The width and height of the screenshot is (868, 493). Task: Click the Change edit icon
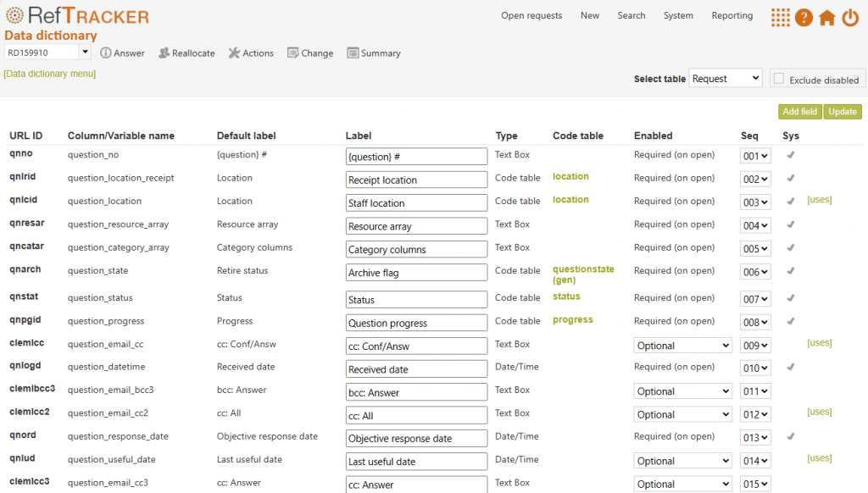click(292, 53)
